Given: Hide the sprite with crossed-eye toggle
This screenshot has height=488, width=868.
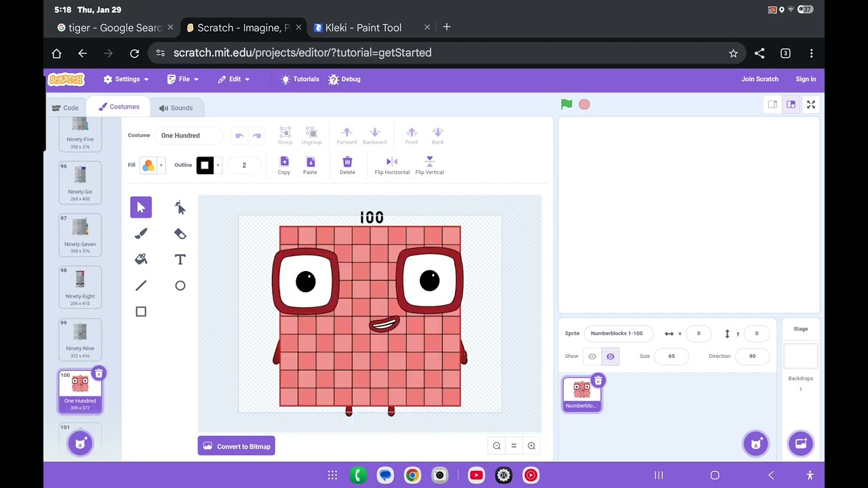Looking at the screenshot, I should [x=610, y=357].
